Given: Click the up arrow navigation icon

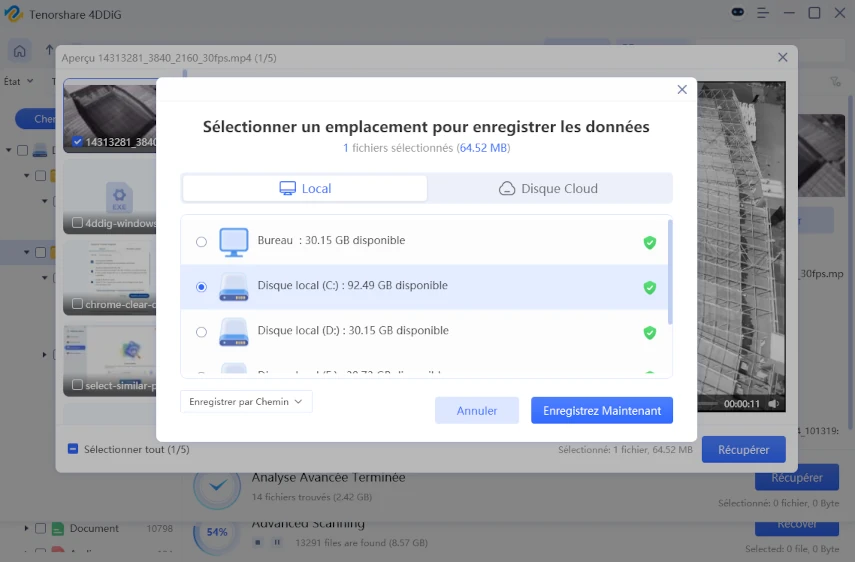Looking at the screenshot, I should [x=49, y=50].
